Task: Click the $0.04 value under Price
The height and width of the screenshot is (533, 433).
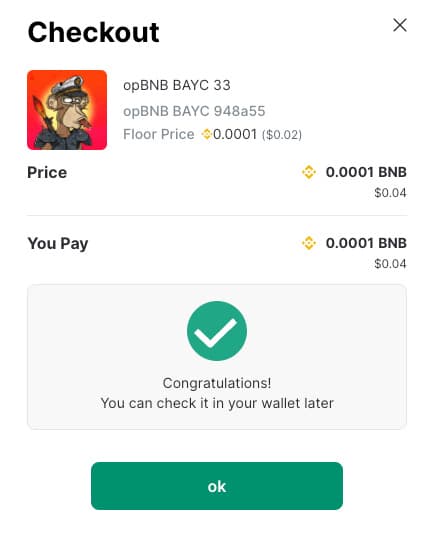Action: 390,193
